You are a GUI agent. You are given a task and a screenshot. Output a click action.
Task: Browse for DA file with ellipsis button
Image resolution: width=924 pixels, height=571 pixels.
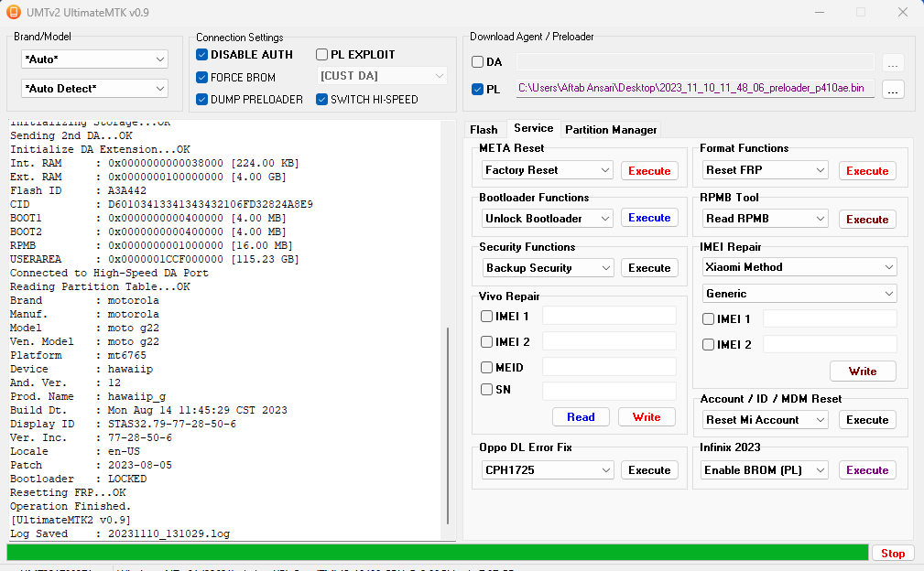pos(893,62)
